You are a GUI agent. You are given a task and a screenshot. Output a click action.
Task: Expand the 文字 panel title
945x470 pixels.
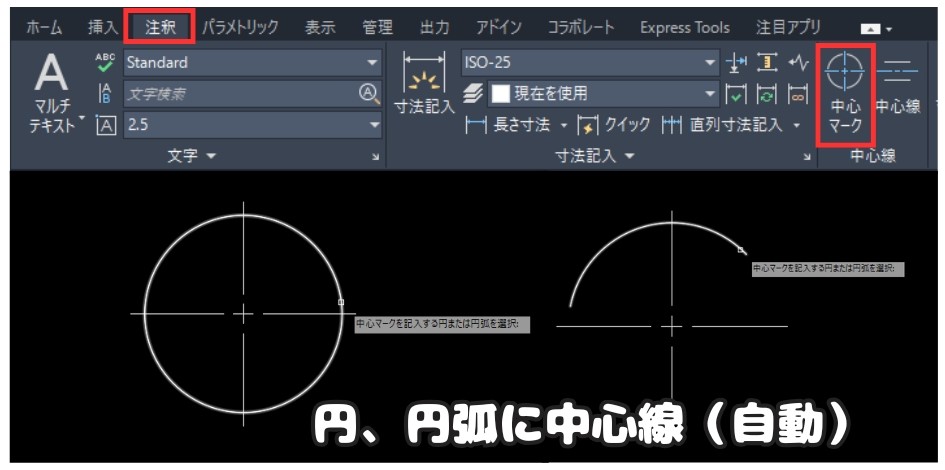190,156
